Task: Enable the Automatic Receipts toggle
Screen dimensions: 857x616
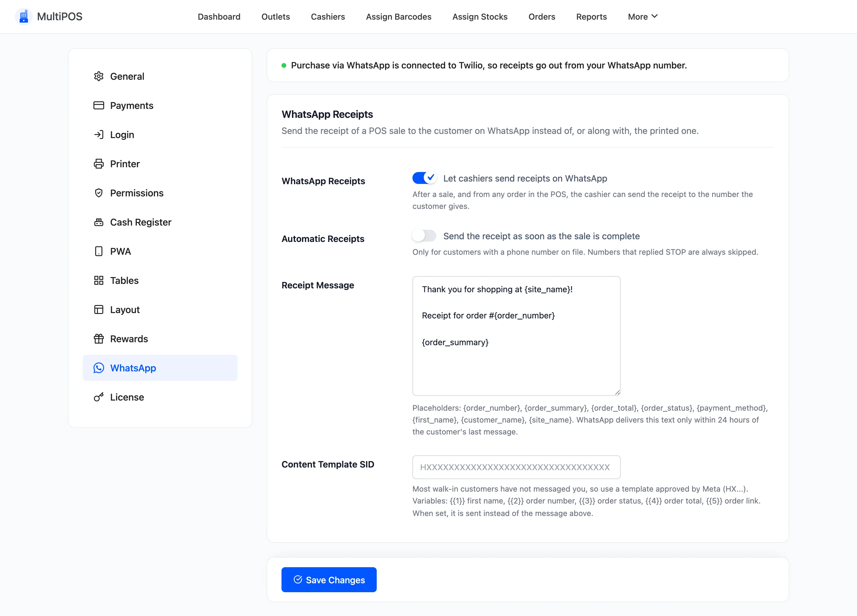Action: pyautogui.click(x=424, y=236)
